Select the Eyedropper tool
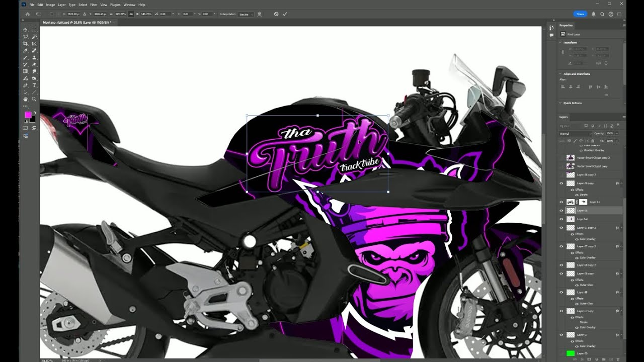Viewport: 644px width, 362px height. (25, 51)
